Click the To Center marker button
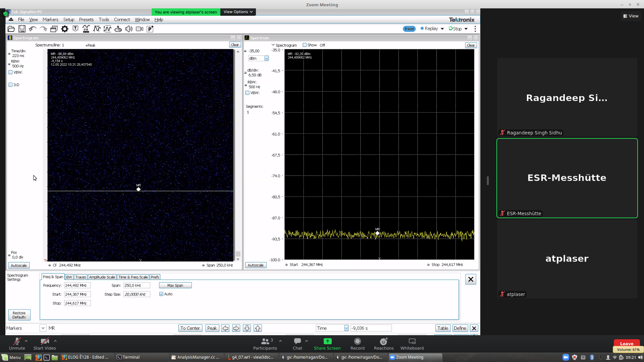The height and width of the screenshot is (362, 644). [190, 328]
